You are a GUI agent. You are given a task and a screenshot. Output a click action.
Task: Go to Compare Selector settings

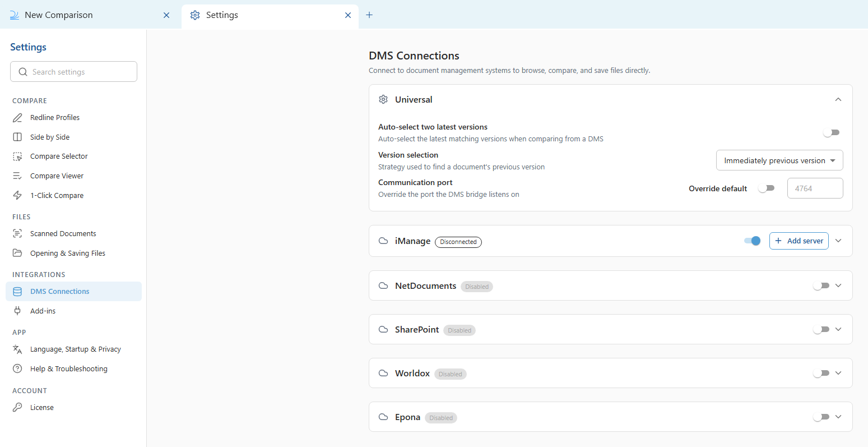[73, 156]
